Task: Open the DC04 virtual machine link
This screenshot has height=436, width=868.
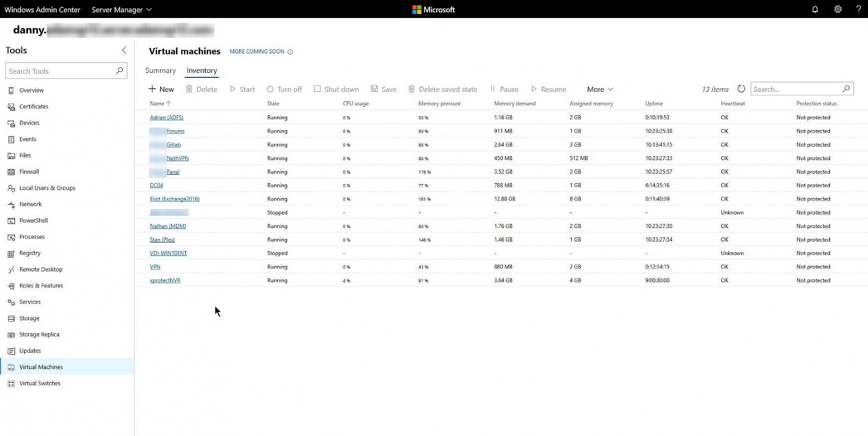Action: (x=156, y=186)
